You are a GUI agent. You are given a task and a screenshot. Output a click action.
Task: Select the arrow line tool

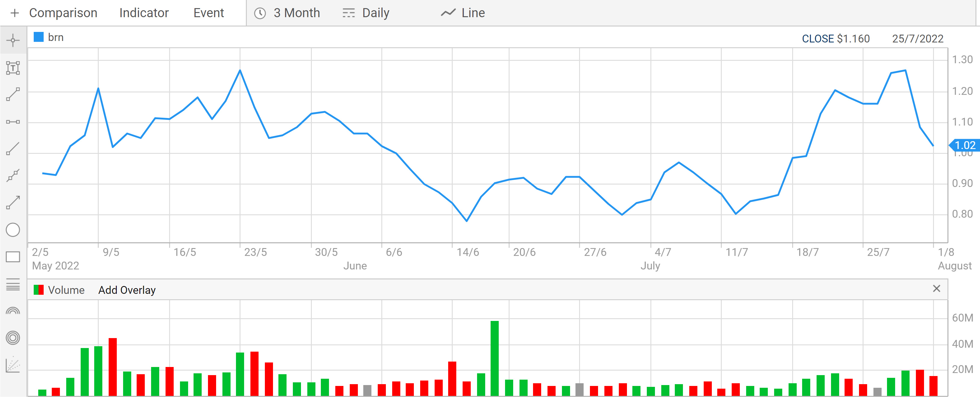13,202
